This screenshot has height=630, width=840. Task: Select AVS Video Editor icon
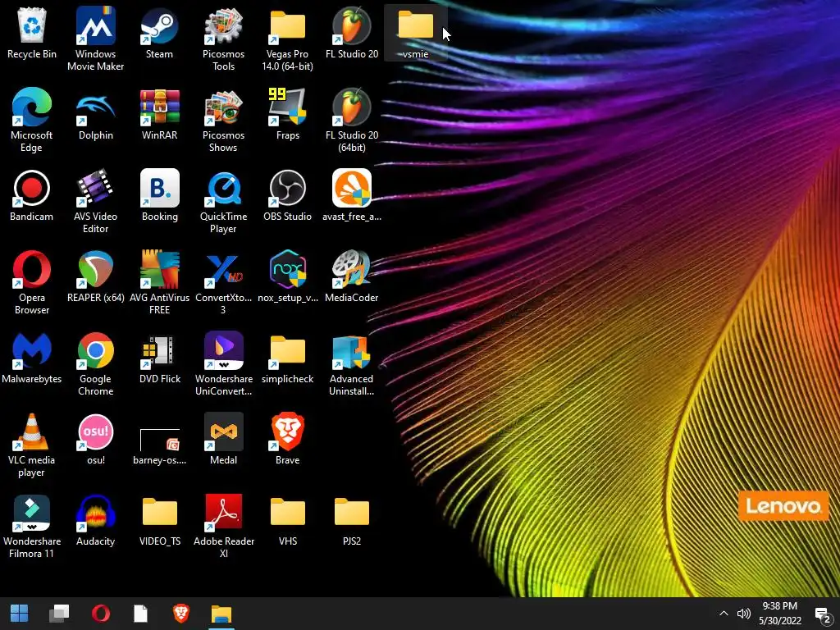pos(95,202)
